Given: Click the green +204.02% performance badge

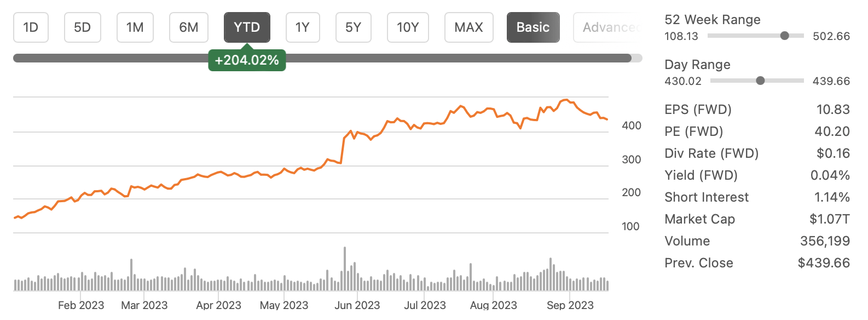Looking at the screenshot, I should (247, 60).
